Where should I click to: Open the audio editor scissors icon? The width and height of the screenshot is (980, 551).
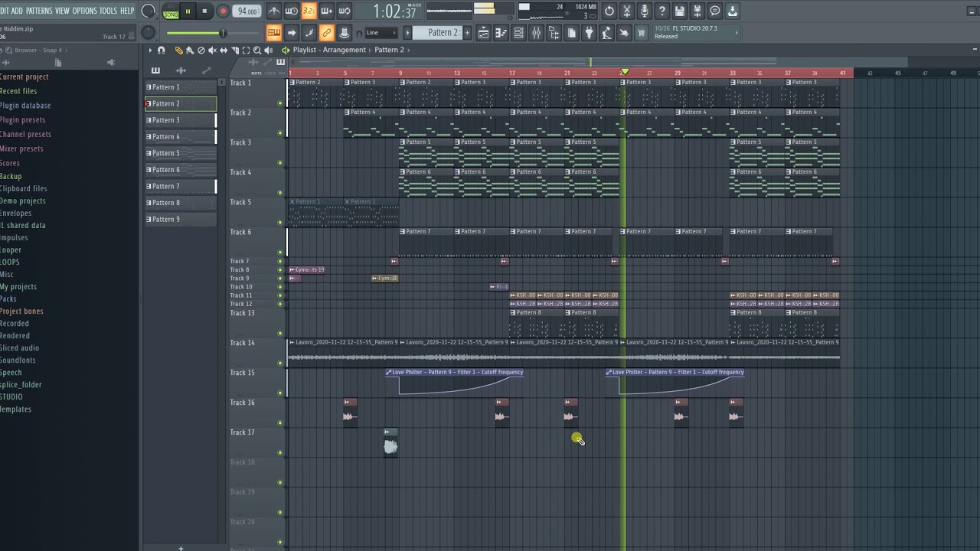pos(627,11)
